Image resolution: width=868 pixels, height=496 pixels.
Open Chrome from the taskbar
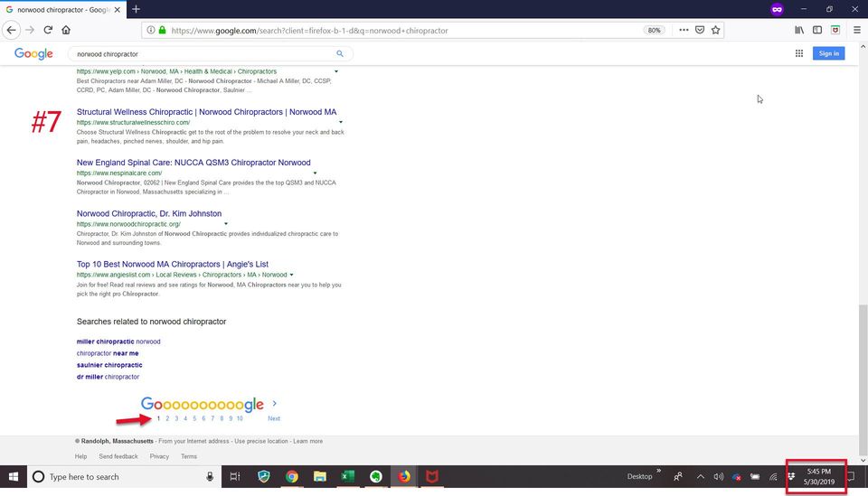(292, 477)
